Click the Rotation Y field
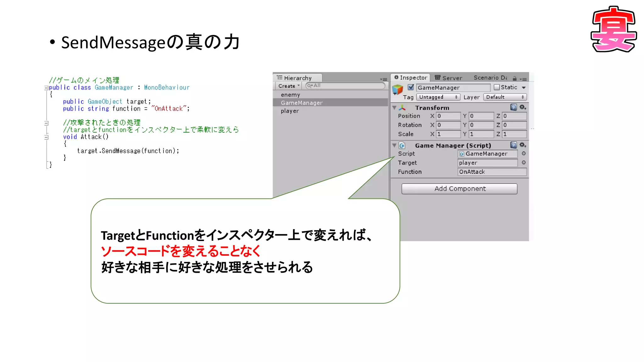 point(481,125)
